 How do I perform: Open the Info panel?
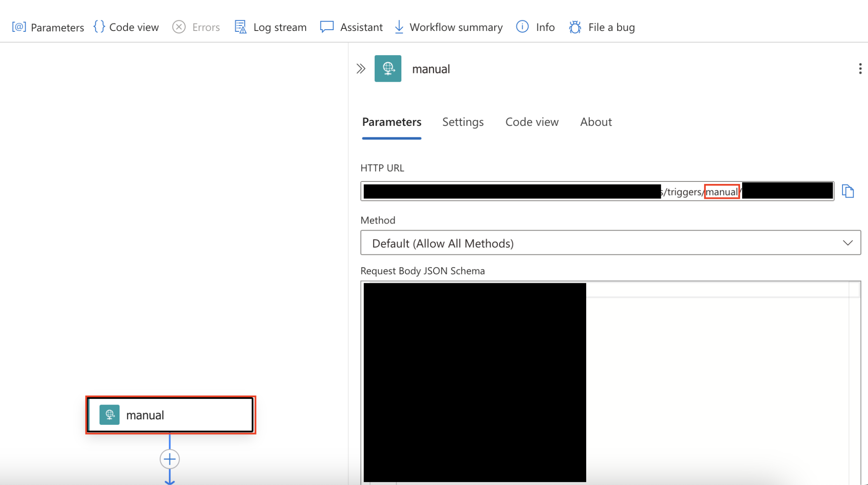click(x=535, y=27)
